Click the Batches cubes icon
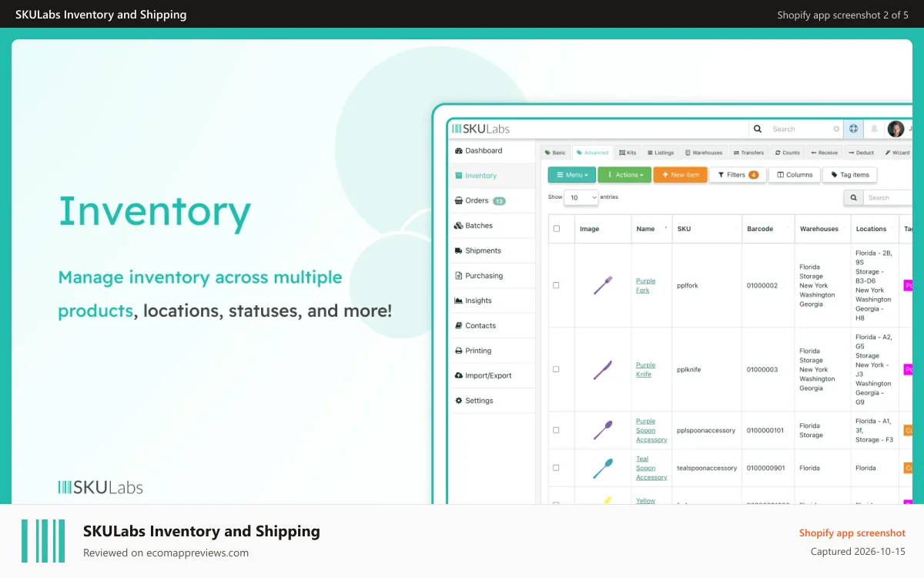 click(x=459, y=226)
